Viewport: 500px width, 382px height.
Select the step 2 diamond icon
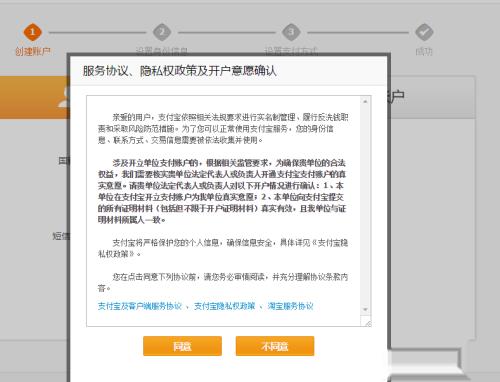[x=162, y=32]
